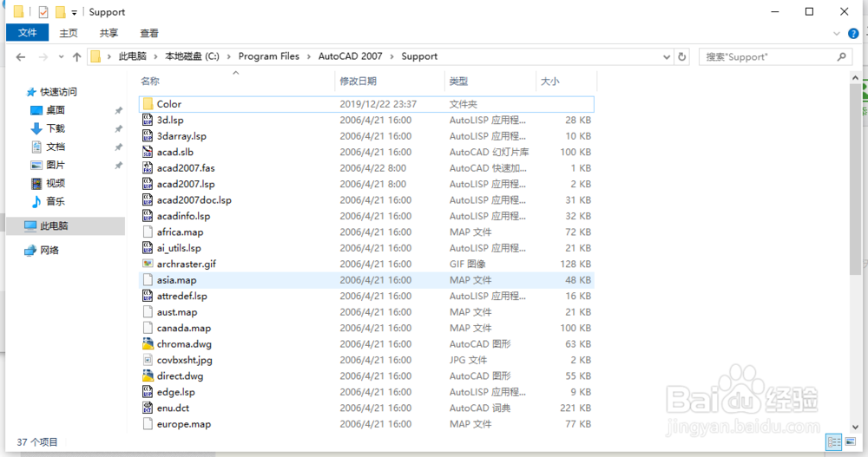
Task: Click the file list scroll down arrow
Action: pos(855,428)
